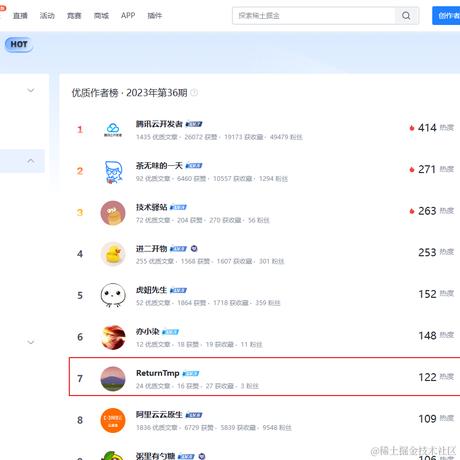Open 茶无味的一天 cartoon avatar
Screen dimensions: 460x460
coord(113,171)
